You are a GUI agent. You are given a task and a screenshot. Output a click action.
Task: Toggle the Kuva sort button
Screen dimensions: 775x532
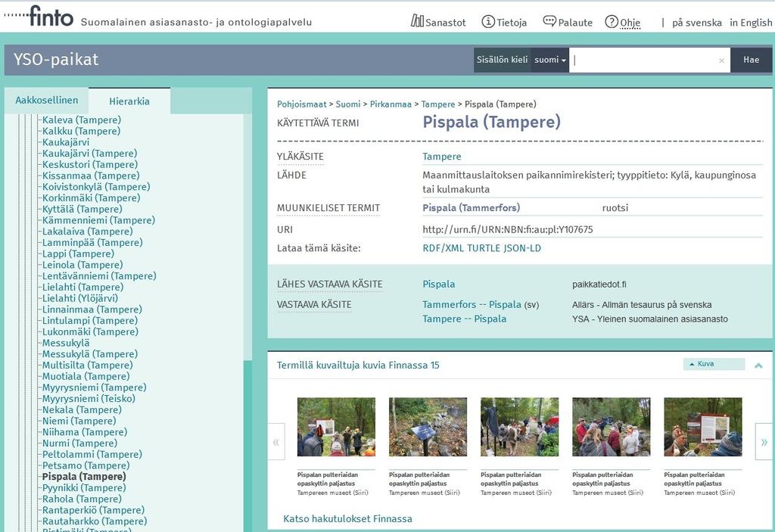pyautogui.click(x=714, y=364)
